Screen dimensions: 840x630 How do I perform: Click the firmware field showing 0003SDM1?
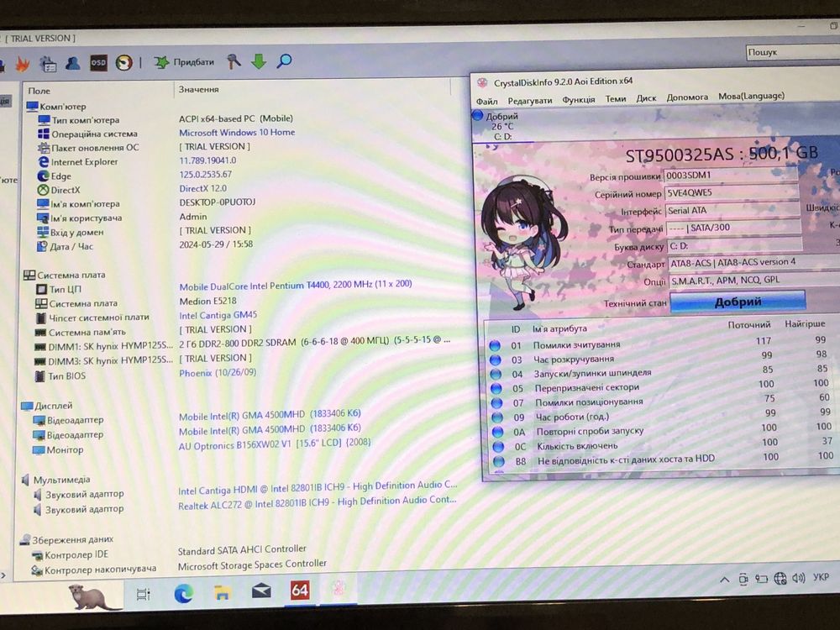click(x=731, y=176)
